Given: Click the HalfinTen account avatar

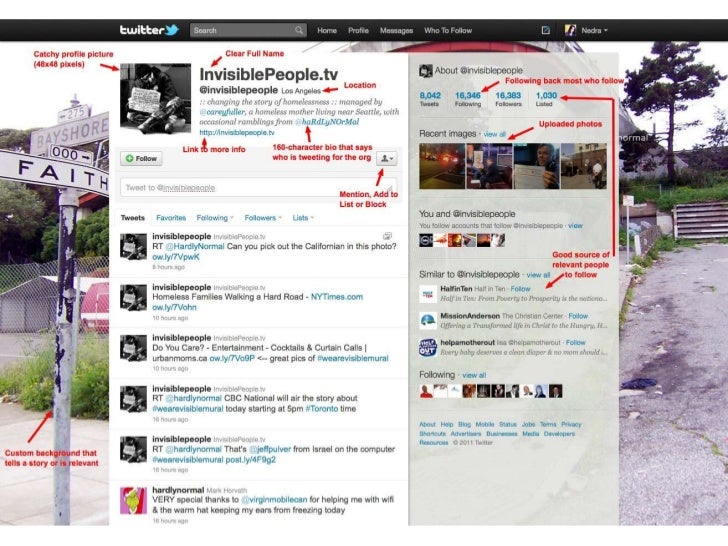Looking at the screenshot, I should (x=428, y=293).
